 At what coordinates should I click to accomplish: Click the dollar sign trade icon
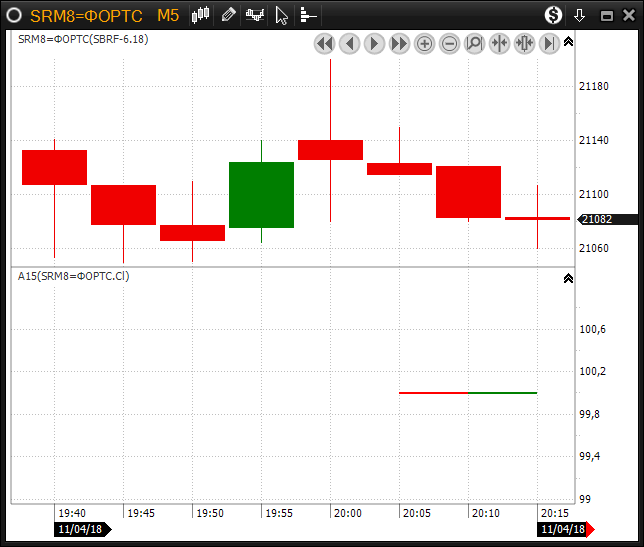(553, 15)
